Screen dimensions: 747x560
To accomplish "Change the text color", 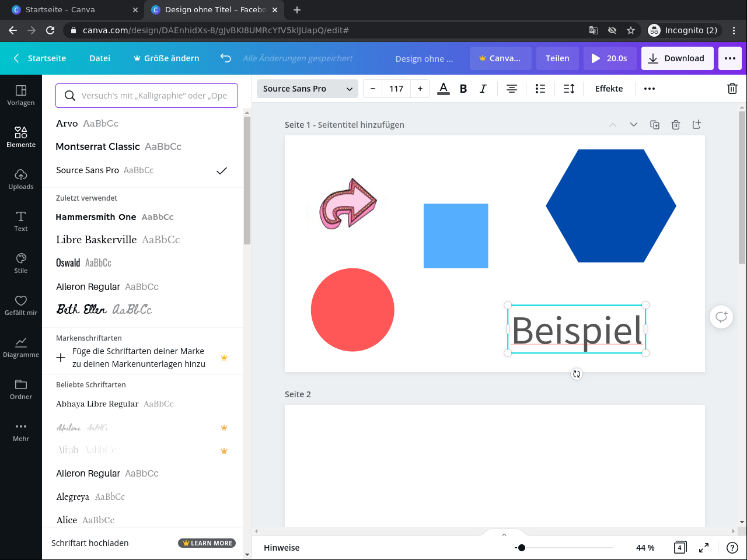I will 444,89.
